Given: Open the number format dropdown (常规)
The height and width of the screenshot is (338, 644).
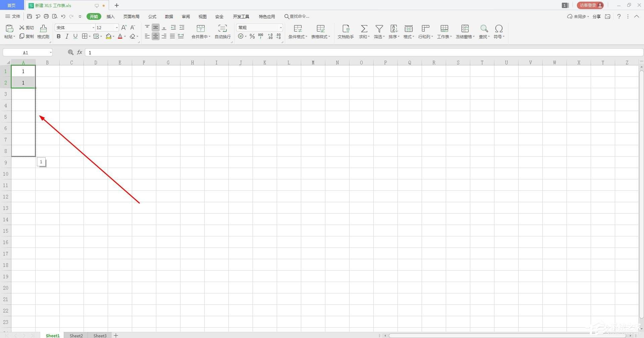Looking at the screenshot, I should 281,27.
